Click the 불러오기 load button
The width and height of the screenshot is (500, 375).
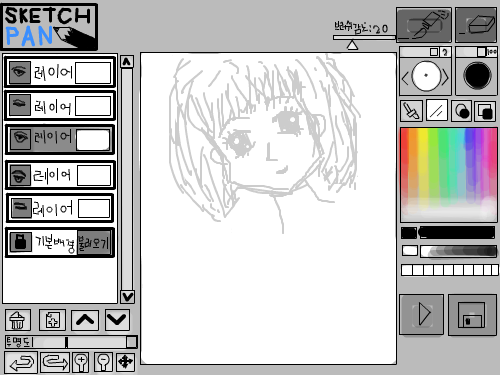click(94, 243)
